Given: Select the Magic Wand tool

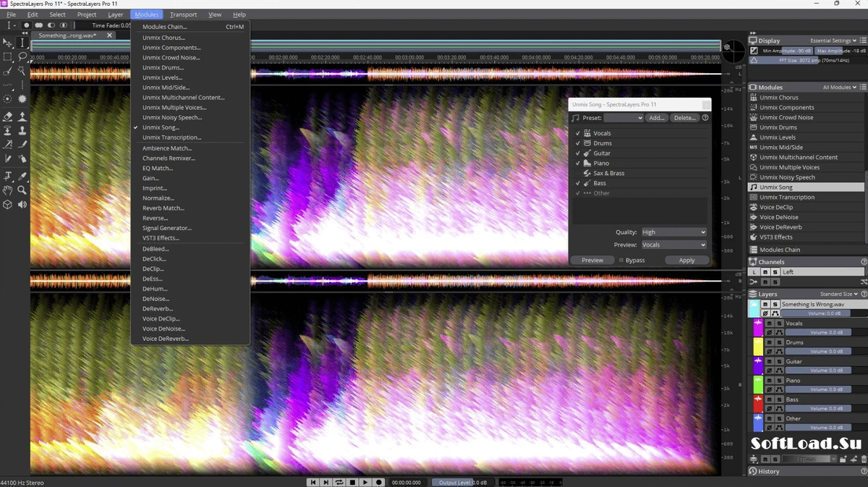Looking at the screenshot, I should (22, 70).
